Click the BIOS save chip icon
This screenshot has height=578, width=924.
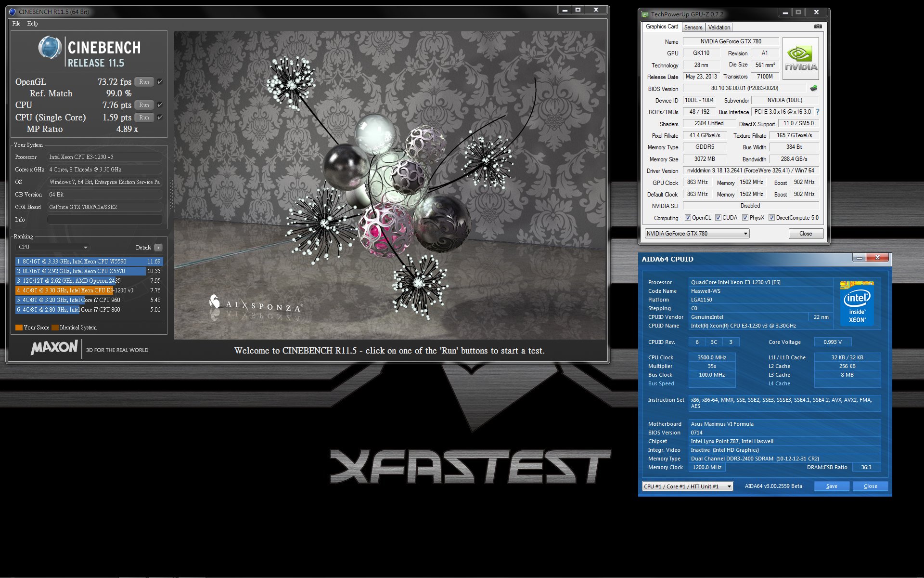pos(814,88)
